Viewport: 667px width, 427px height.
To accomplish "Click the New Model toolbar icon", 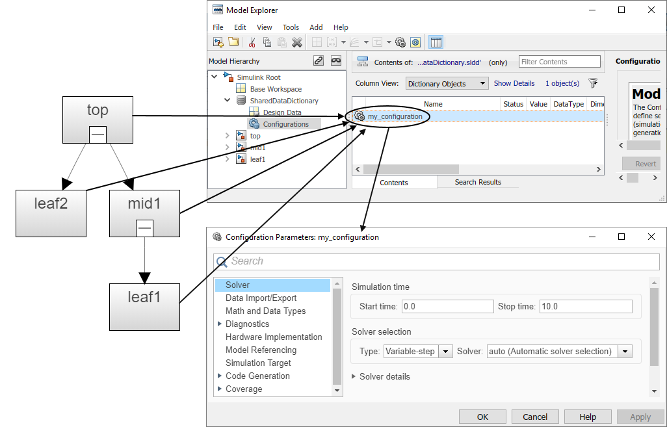I will coord(218,42).
